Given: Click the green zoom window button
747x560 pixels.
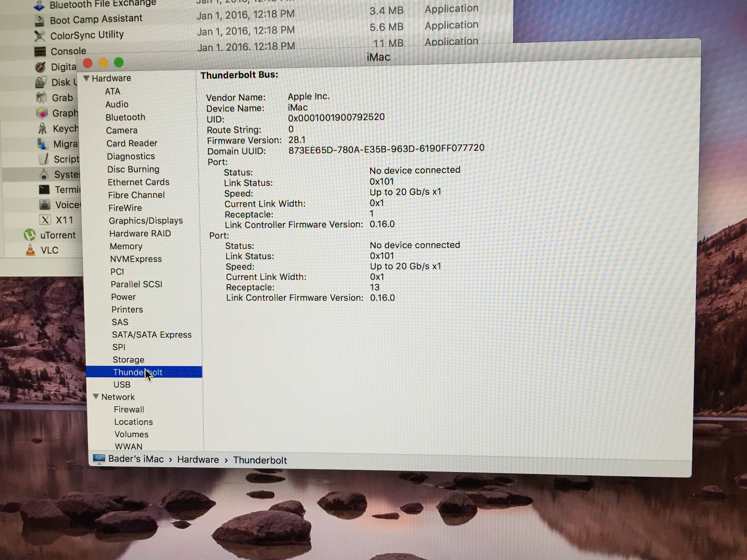Looking at the screenshot, I should tap(119, 62).
